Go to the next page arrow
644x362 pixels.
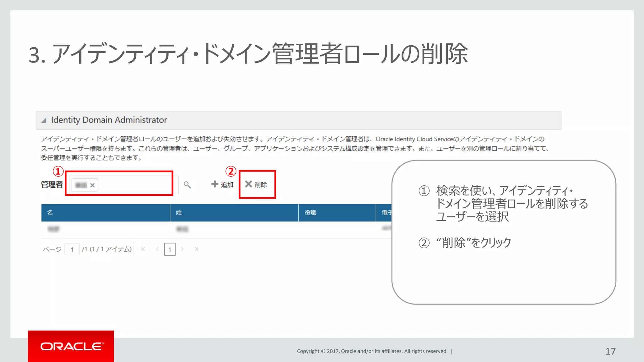[182, 249]
